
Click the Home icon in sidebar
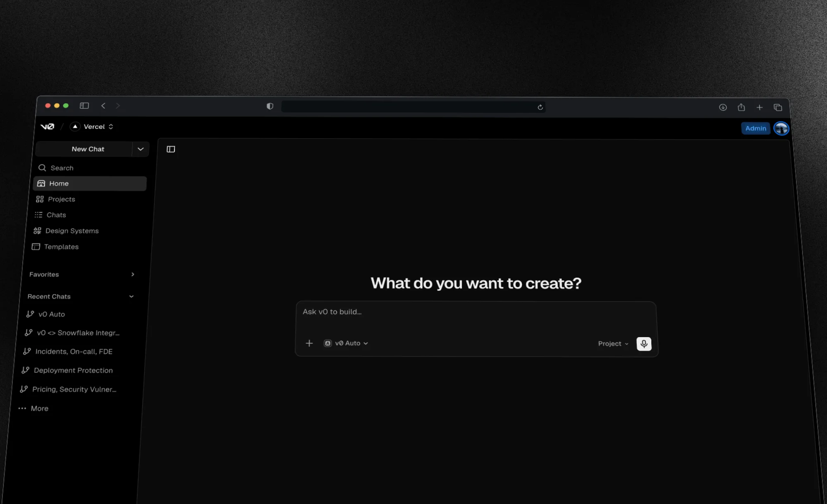41,183
